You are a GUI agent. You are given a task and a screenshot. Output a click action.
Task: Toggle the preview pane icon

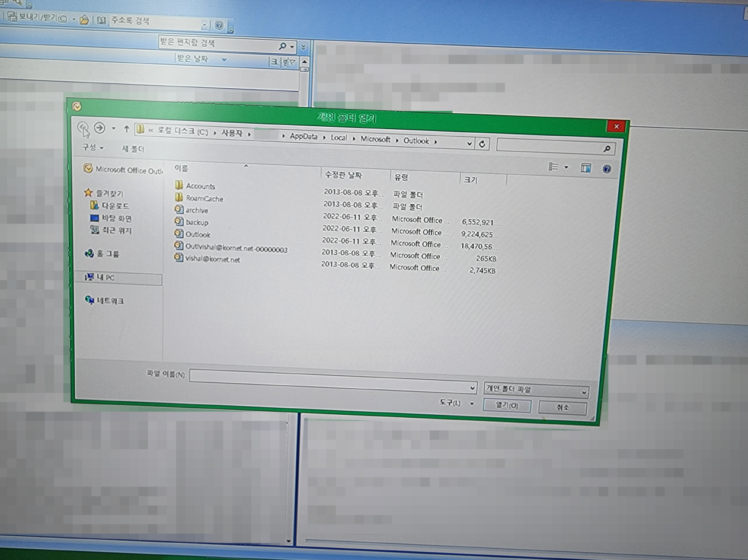click(x=586, y=168)
